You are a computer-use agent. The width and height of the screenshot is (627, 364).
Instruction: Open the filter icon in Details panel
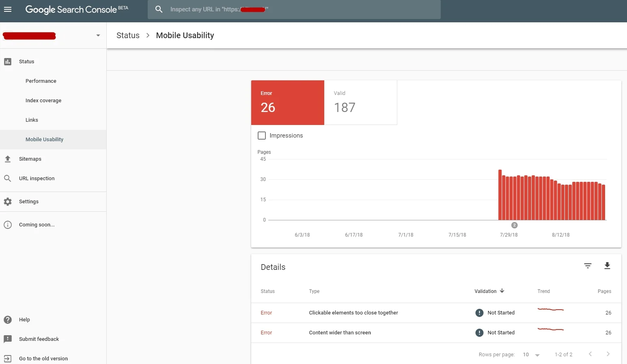(x=588, y=266)
